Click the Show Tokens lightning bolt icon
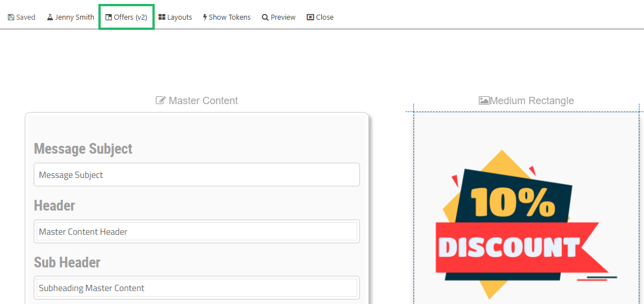Image resolution: width=644 pixels, height=304 pixels. click(205, 17)
